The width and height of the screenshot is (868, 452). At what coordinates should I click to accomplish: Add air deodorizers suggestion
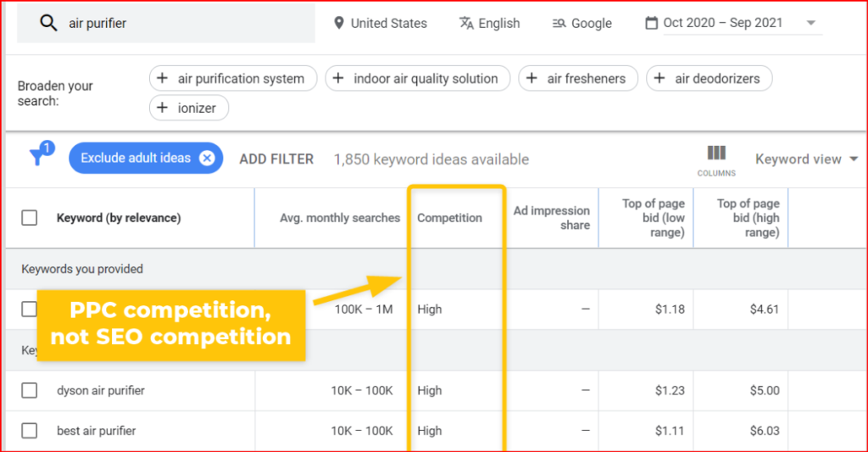click(709, 78)
